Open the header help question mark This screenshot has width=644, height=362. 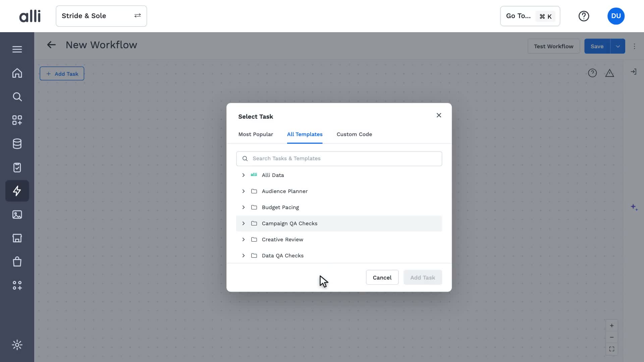point(584,16)
